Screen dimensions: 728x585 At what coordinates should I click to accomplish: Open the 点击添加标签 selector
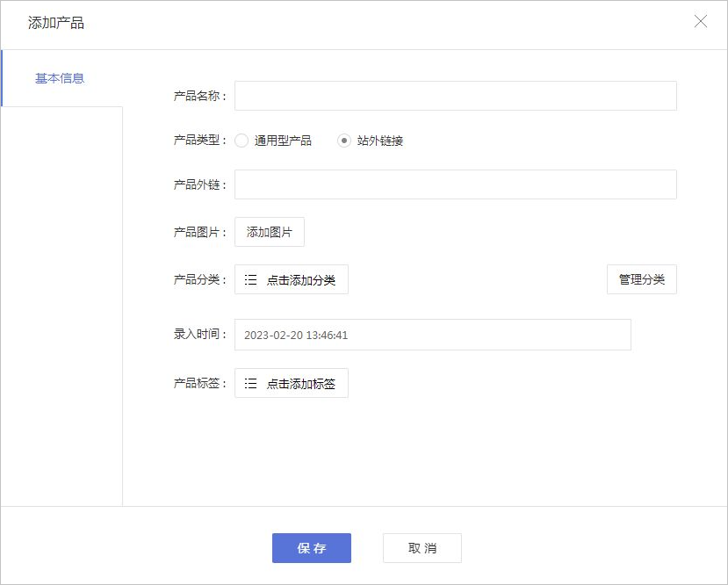291,383
